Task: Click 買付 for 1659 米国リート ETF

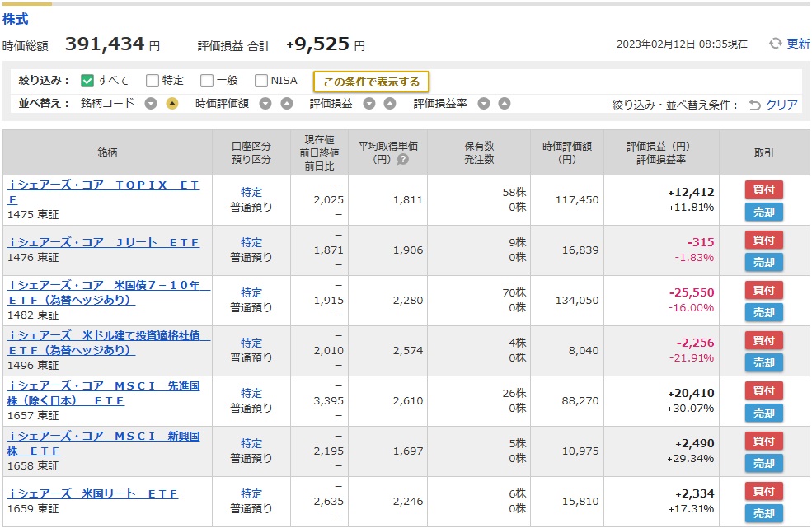Action: pos(764,491)
